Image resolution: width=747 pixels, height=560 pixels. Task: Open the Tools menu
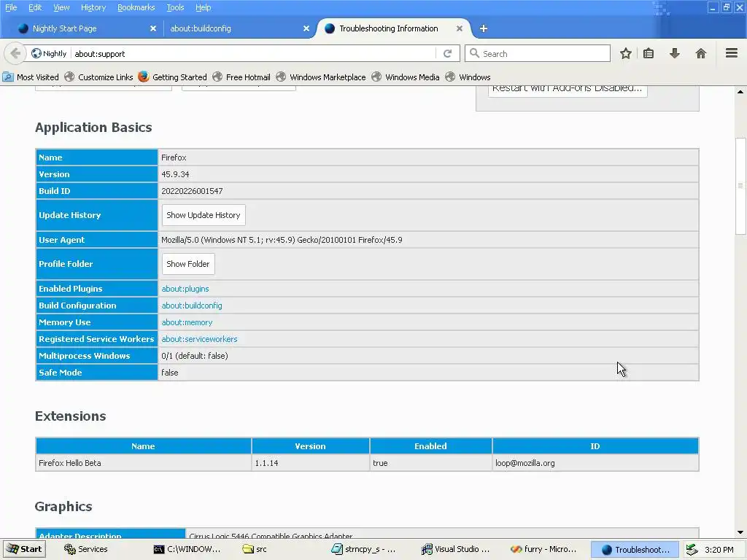175,7
